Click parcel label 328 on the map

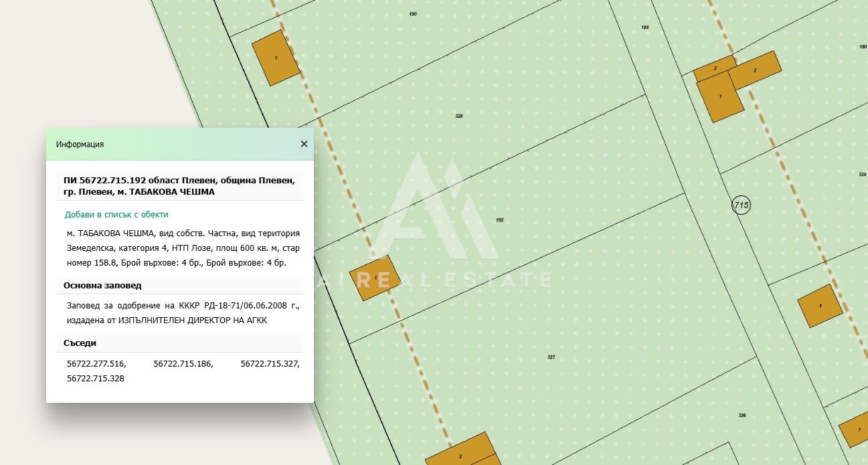click(x=458, y=116)
